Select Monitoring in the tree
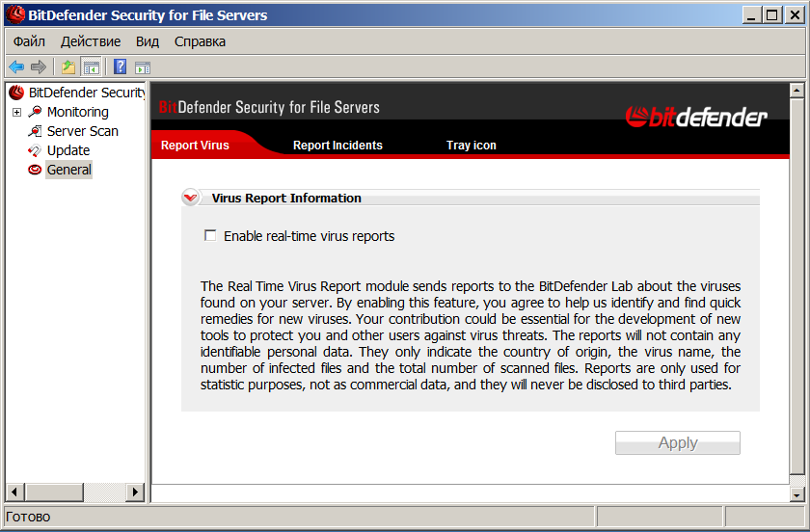The width and height of the screenshot is (810, 532). tap(77, 112)
